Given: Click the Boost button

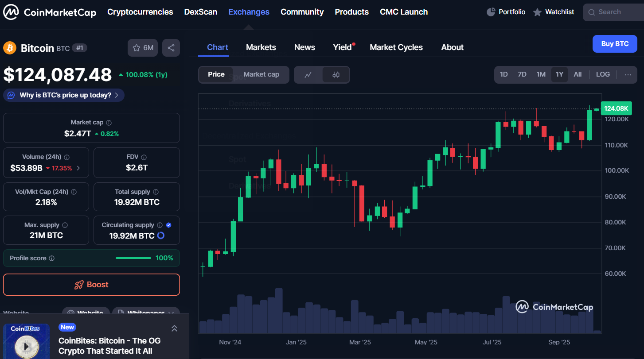Looking at the screenshot, I should [91, 285].
